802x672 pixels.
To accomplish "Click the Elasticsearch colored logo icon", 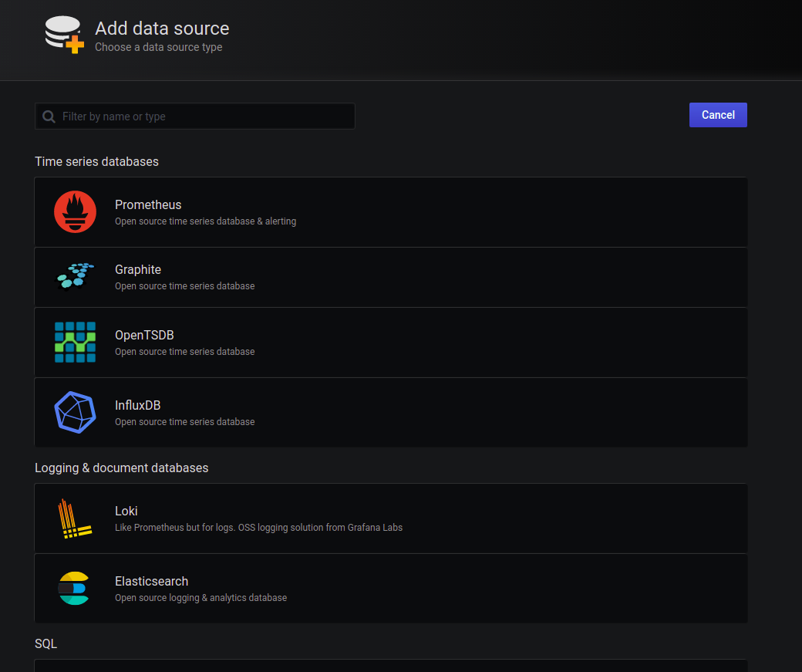I will click(74, 588).
